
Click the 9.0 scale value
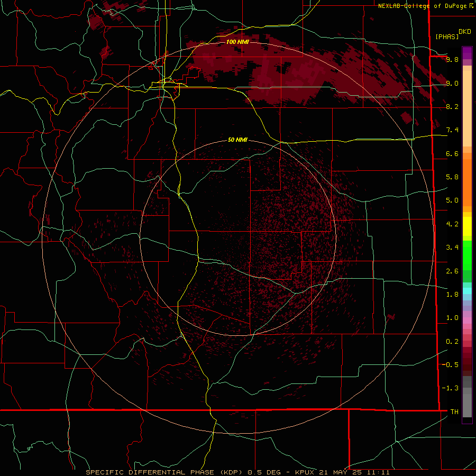452,83
